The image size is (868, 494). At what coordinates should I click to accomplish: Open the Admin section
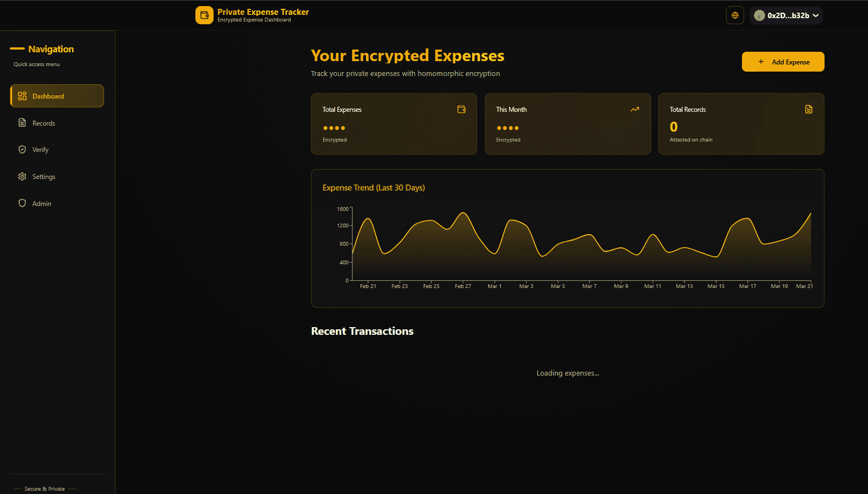pyautogui.click(x=57, y=203)
